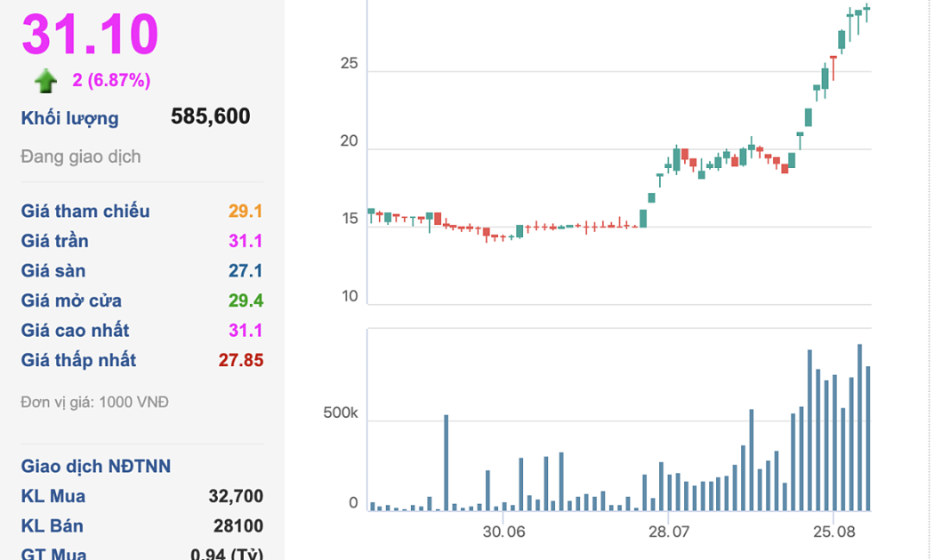
Task: Click the Khối lượng label
Action: (x=69, y=118)
